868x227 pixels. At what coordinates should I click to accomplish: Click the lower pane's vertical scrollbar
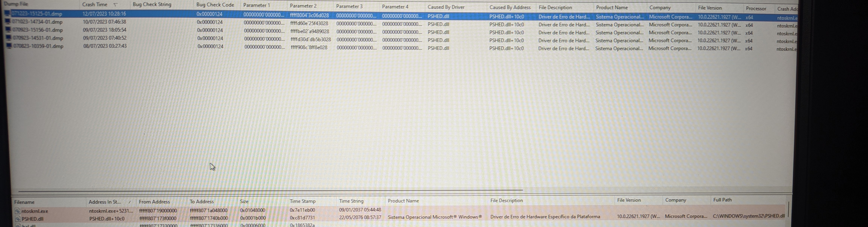[788, 209]
